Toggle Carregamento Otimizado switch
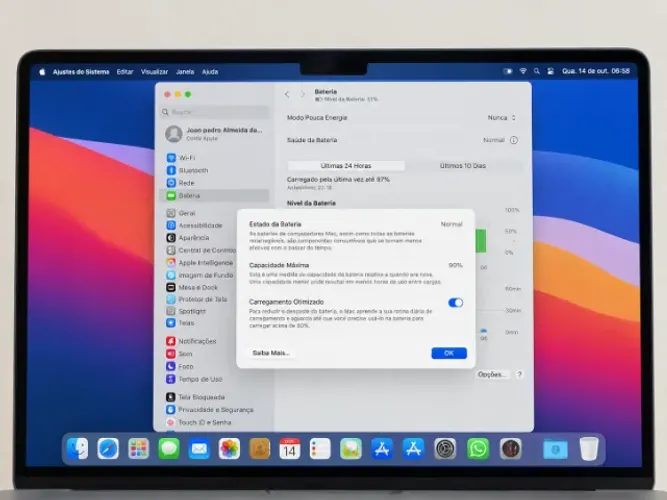 (455, 303)
